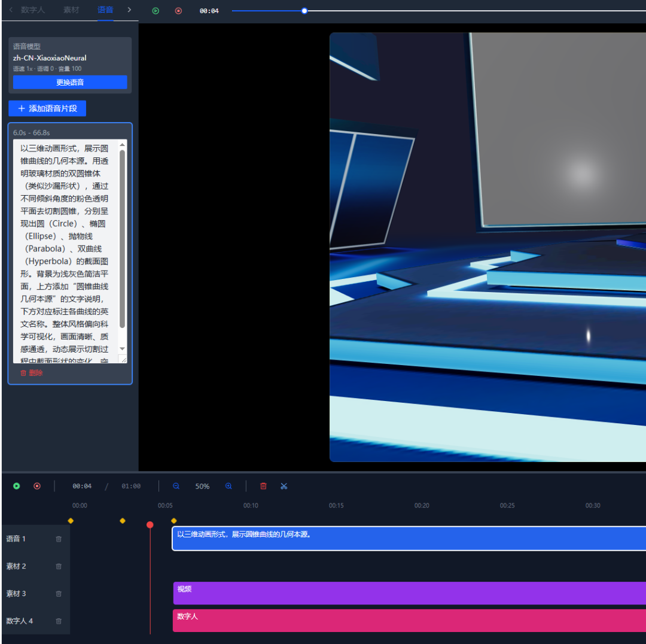Remove the 数字人 4 track via its trash icon
This screenshot has height=644, width=646.
(x=59, y=621)
